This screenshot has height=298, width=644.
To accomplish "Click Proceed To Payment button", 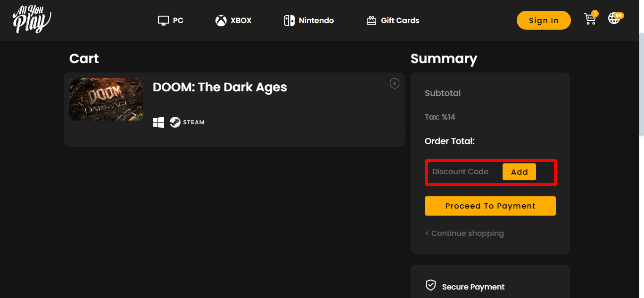I will coord(490,206).
